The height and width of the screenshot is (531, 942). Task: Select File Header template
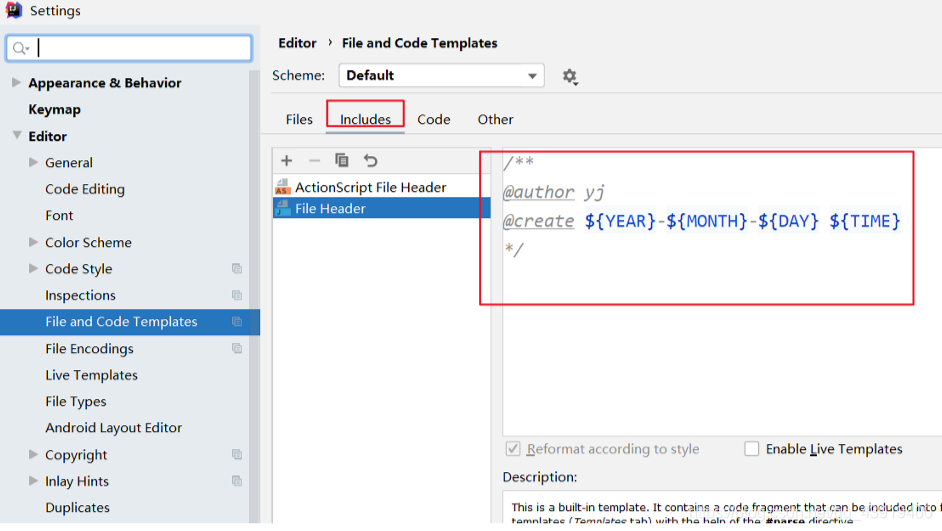[x=381, y=208]
